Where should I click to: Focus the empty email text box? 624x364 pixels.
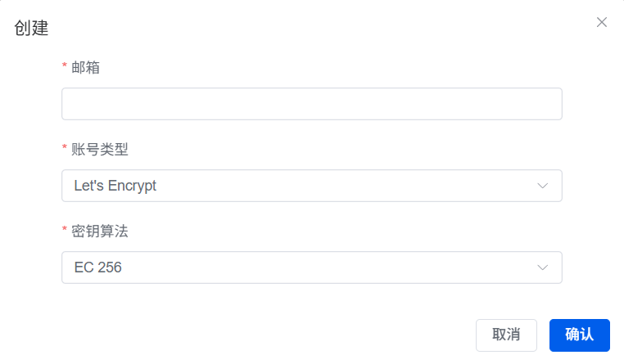[311, 104]
